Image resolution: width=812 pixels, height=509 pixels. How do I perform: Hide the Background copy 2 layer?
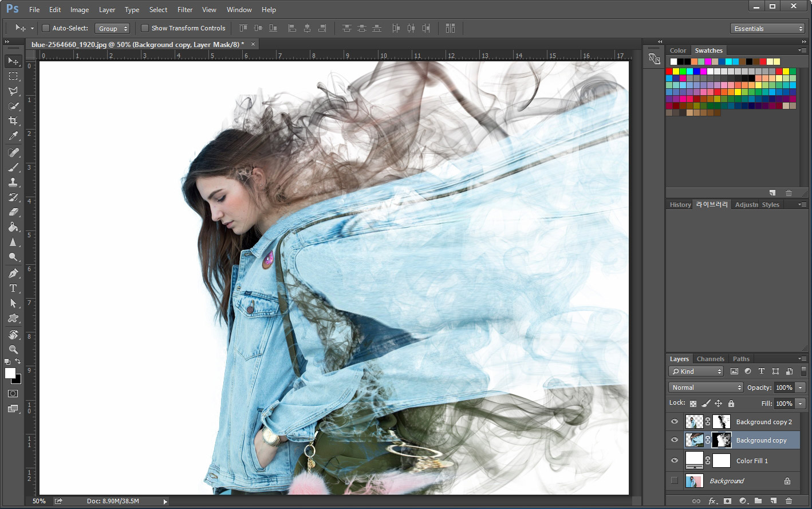(675, 422)
